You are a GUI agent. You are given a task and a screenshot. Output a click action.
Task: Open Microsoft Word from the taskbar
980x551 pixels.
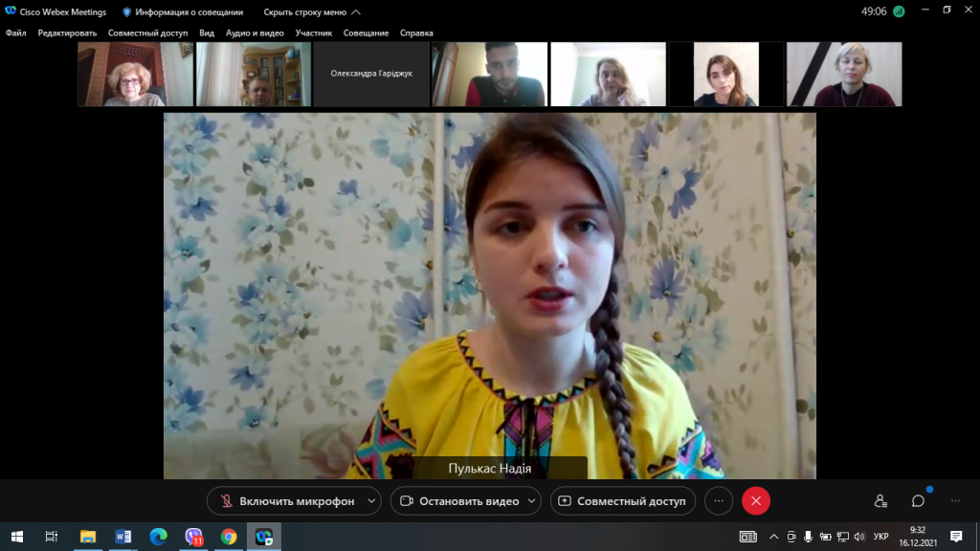click(123, 537)
